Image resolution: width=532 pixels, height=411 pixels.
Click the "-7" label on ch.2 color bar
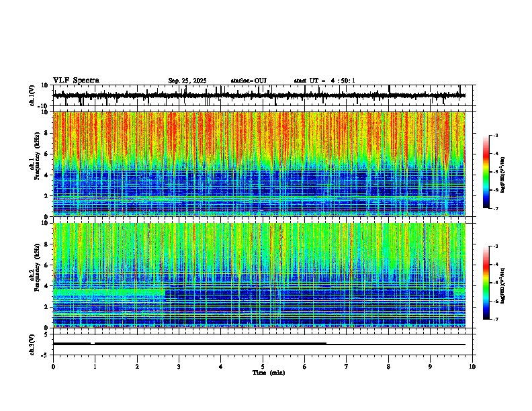[496, 319]
